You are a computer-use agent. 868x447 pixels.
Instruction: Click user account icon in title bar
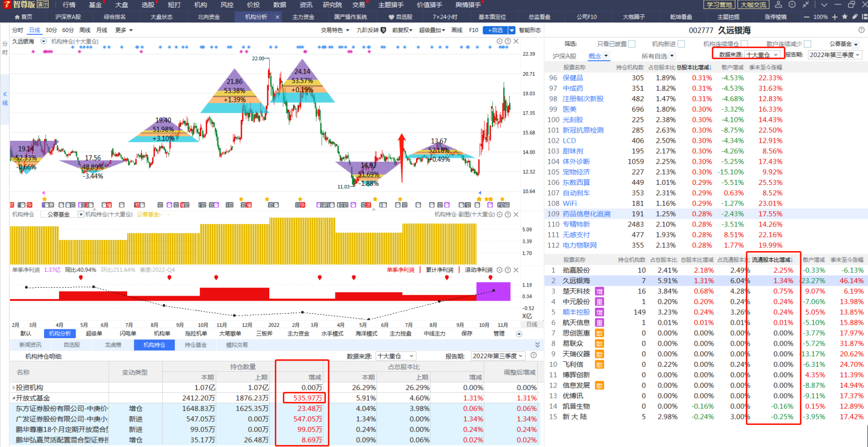coord(778,5)
